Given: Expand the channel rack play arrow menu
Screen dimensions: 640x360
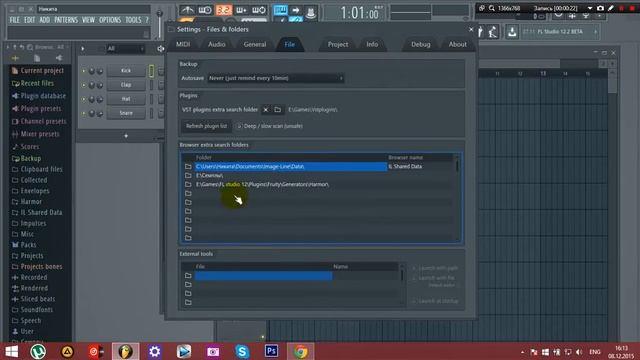Looking at the screenshot, I should [x=83, y=49].
